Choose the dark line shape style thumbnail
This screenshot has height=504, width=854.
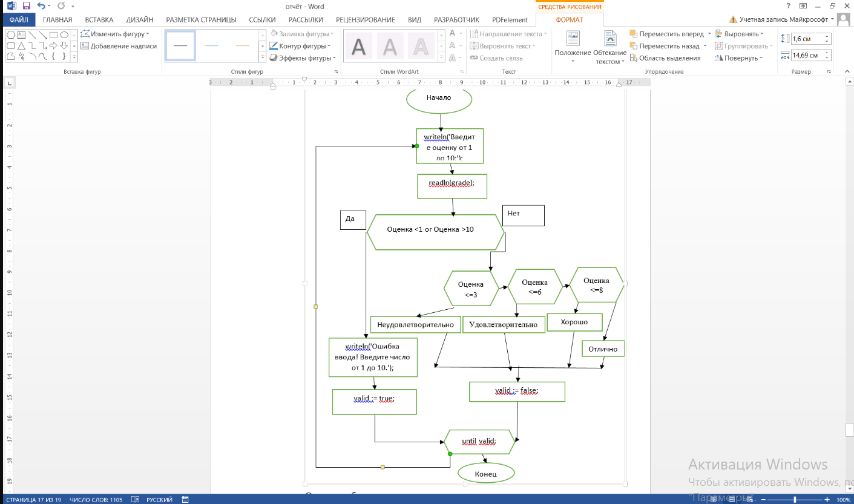pos(180,45)
